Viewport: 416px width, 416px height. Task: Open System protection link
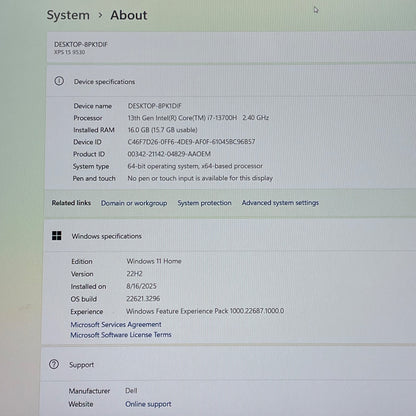[x=204, y=203]
